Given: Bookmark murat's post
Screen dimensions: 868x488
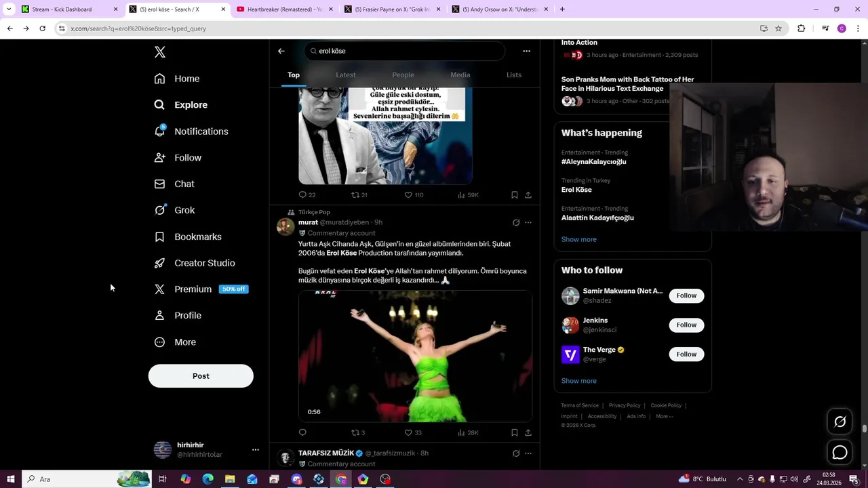Looking at the screenshot, I should 515,432.
